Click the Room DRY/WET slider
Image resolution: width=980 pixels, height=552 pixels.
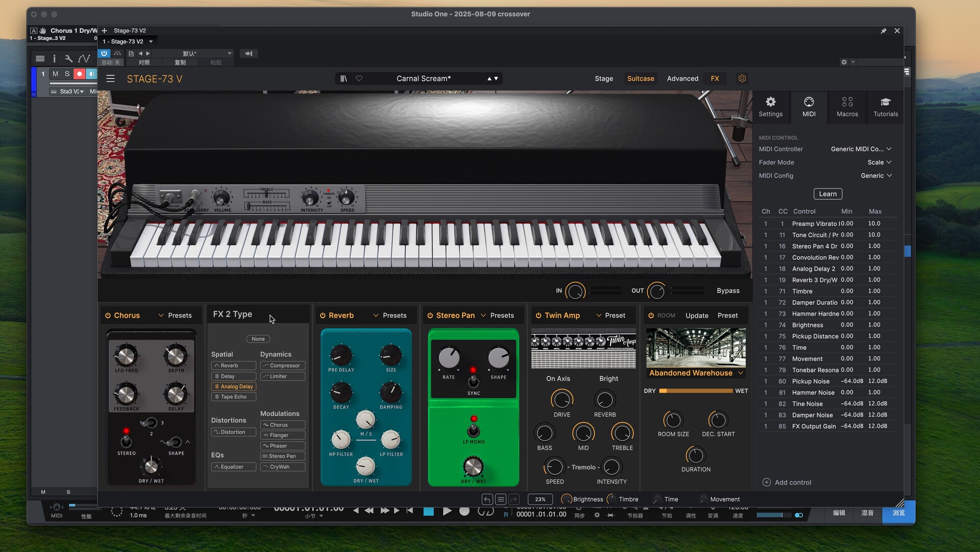[696, 391]
